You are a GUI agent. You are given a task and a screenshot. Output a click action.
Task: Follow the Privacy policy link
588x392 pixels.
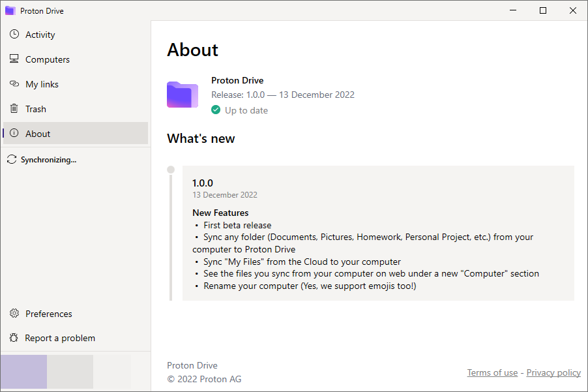[553, 372]
